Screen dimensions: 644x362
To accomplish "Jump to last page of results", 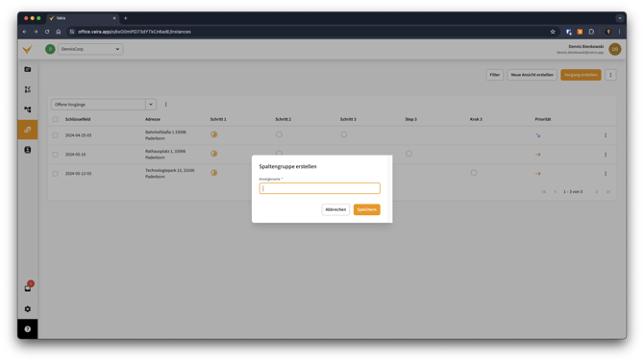I will pyautogui.click(x=608, y=192).
